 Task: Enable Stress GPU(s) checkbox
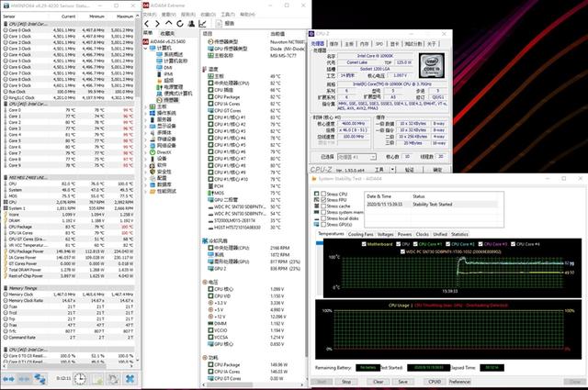pyautogui.click(x=322, y=225)
